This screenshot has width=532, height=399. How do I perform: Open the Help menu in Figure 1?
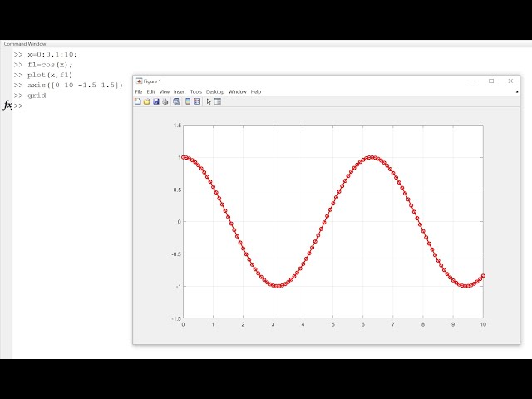(x=256, y=92)
